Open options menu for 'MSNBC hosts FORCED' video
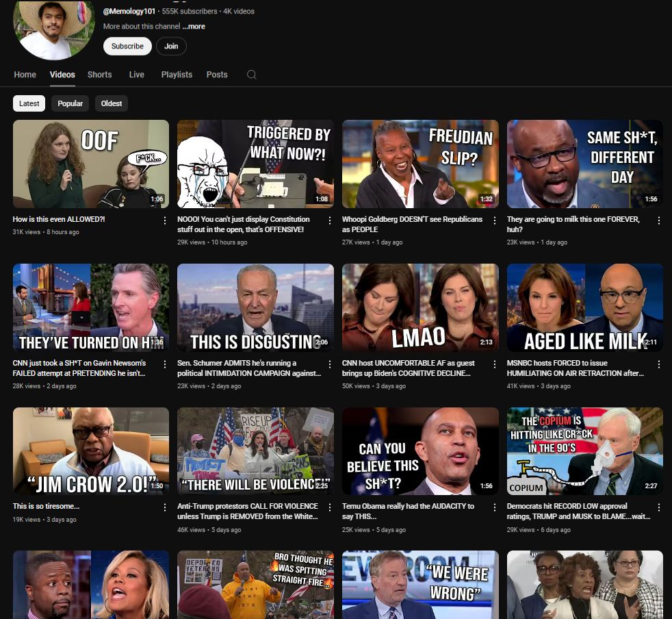 (659, 364)
